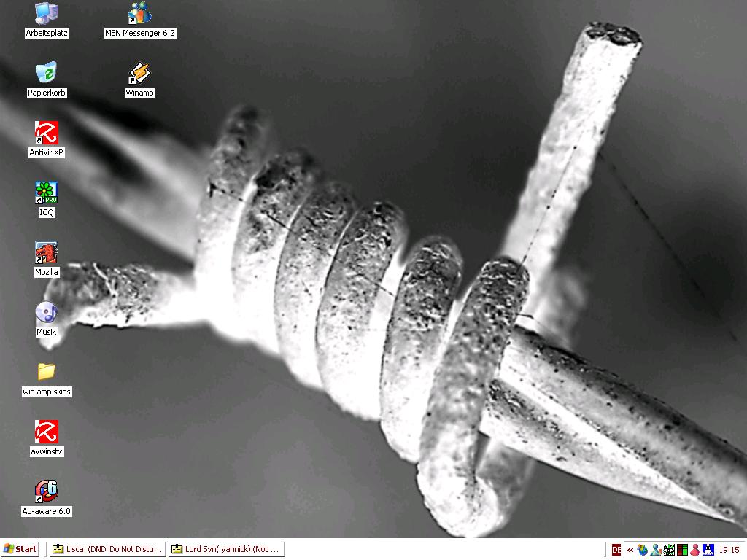Click the taskbar clock showing 19:15

[729, 549]
